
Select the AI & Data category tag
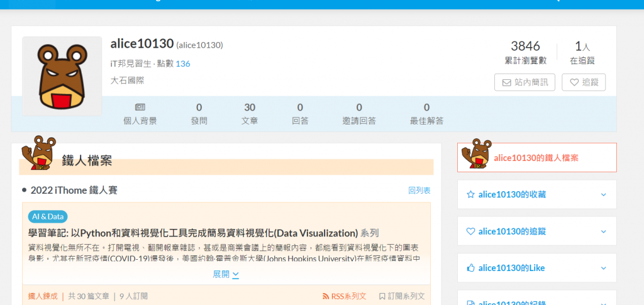pos(48,217)
